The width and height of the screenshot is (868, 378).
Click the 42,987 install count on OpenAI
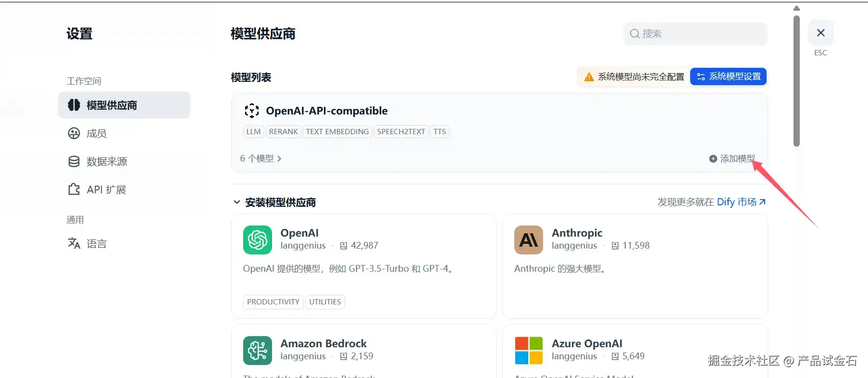(x=364, y=246)
